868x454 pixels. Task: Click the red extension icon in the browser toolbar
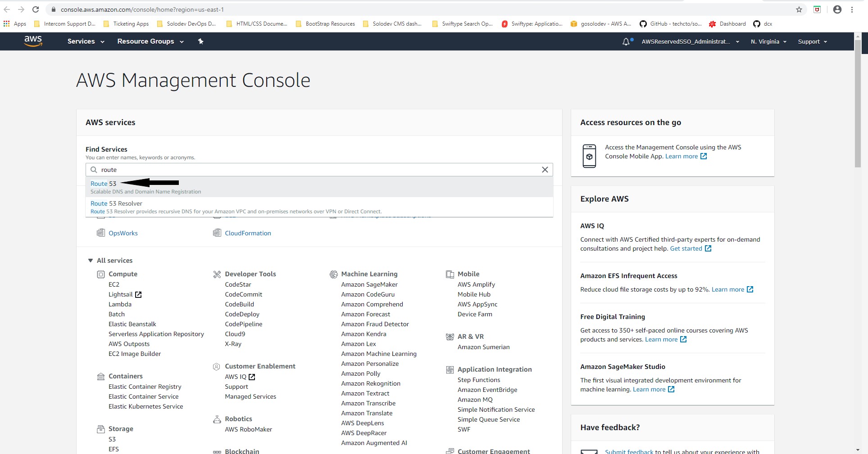coord(817,9)
